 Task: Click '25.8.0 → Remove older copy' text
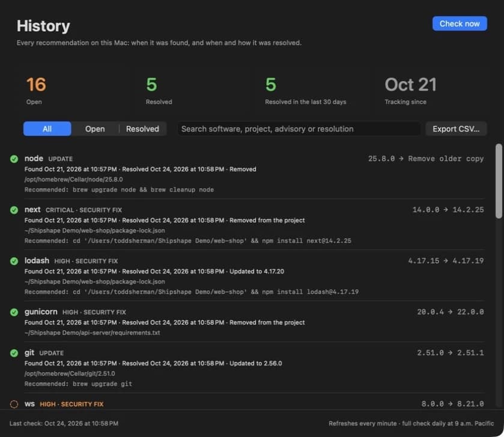click(426, 159)
